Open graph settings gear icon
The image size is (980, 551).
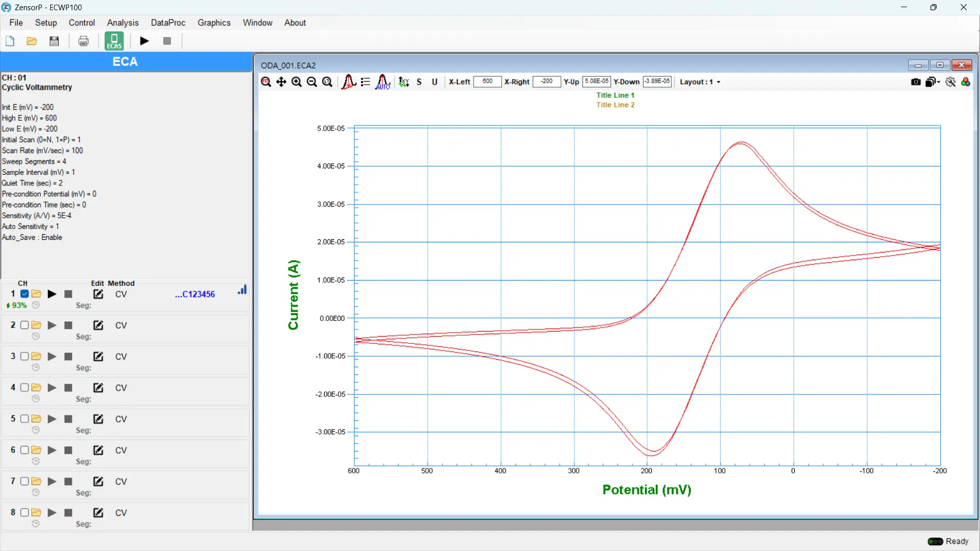950,82
